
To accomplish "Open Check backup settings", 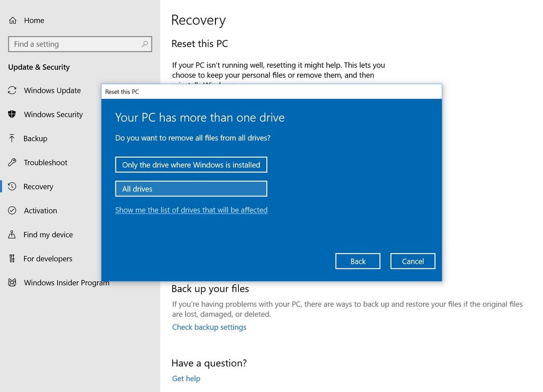I will pyautogui.click(x=209, y=327).
